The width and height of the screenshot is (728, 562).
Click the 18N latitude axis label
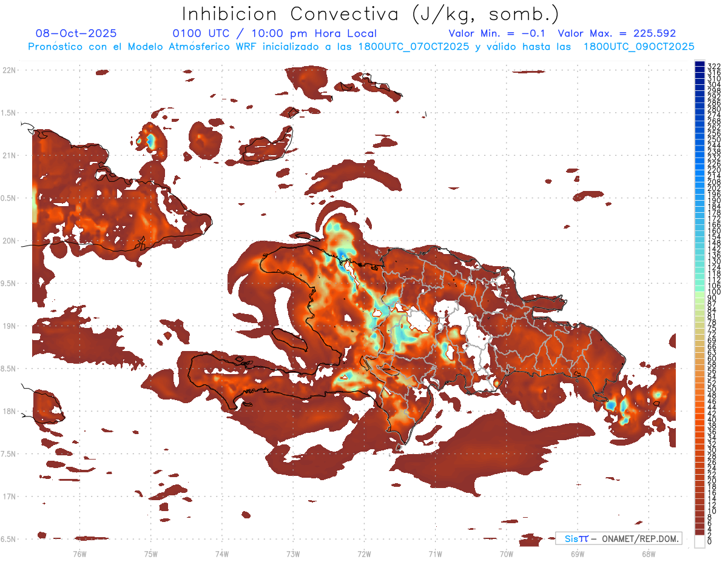tap(8, 411)
